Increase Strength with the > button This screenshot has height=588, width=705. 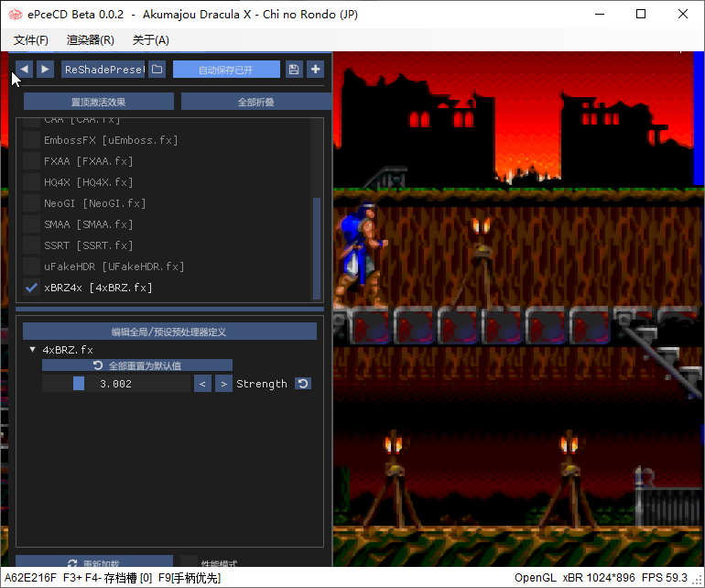(x=223, y=384)
